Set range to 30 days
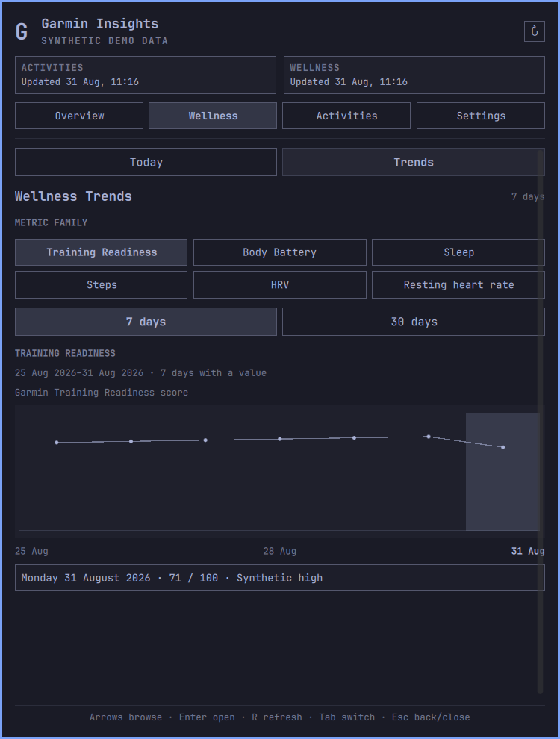Image resolution: width=560 pixels, height=739 pixels. click(414, 322)
